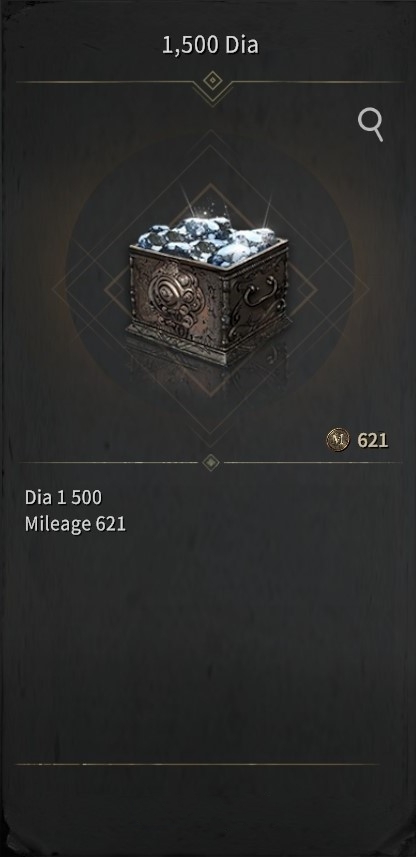Click the diamond ornament on the middle divider
The height and width of the screenshot is (857, 416).
pos(211,462)
